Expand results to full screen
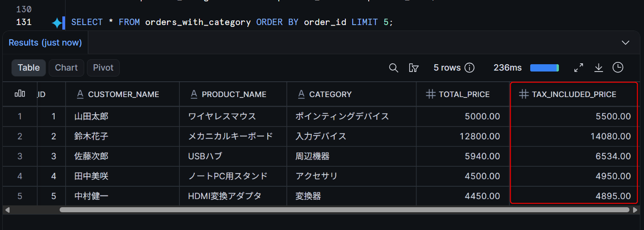Viewport: 644px width, 230px height. pyautogui.click(x=579, y=68)
